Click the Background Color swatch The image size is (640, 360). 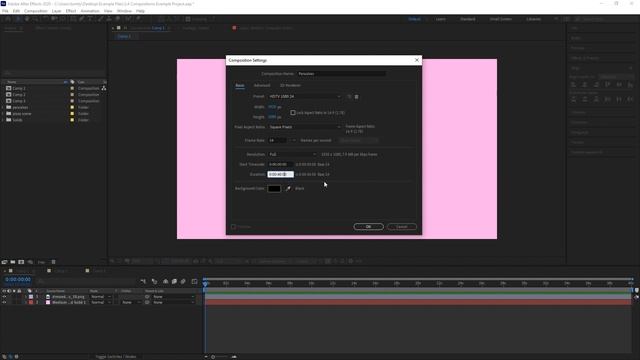coord(274,188)
